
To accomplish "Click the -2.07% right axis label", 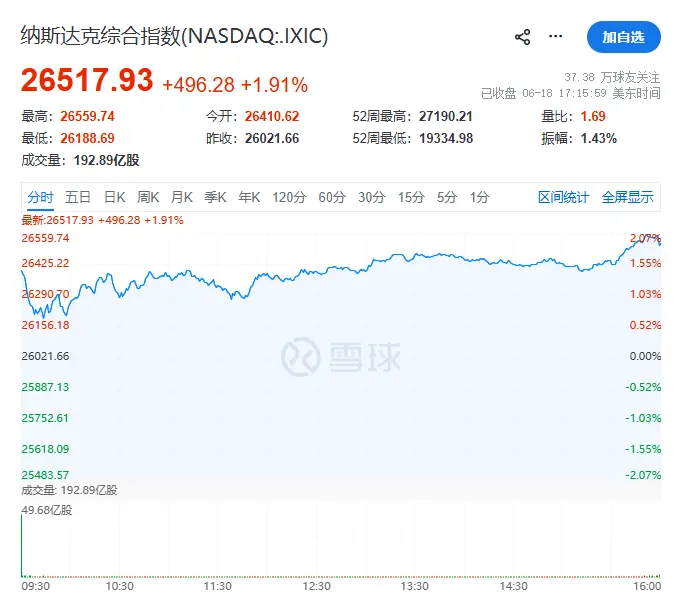I will [643, 475].
